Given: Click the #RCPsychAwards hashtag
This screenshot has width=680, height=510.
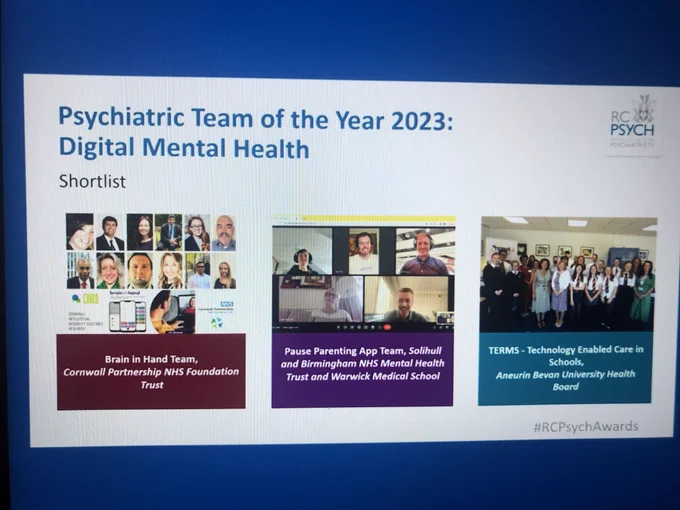Looking at the screenshot, I should (586, 427).
